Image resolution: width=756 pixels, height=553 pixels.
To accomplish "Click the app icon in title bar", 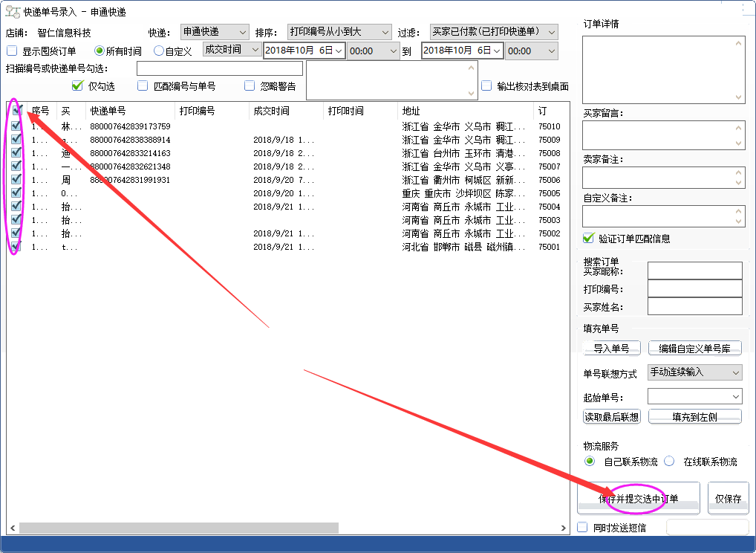I will (x=13, y=12).
